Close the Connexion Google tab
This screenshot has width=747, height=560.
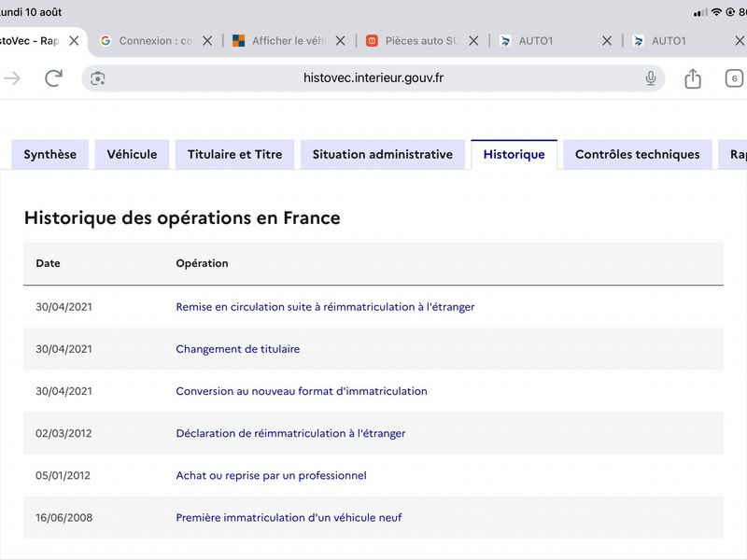[x=207, y=41]
